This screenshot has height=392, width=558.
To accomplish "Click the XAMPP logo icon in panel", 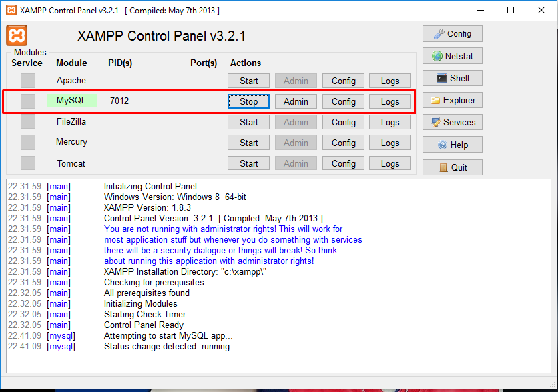I will point(17,35).
